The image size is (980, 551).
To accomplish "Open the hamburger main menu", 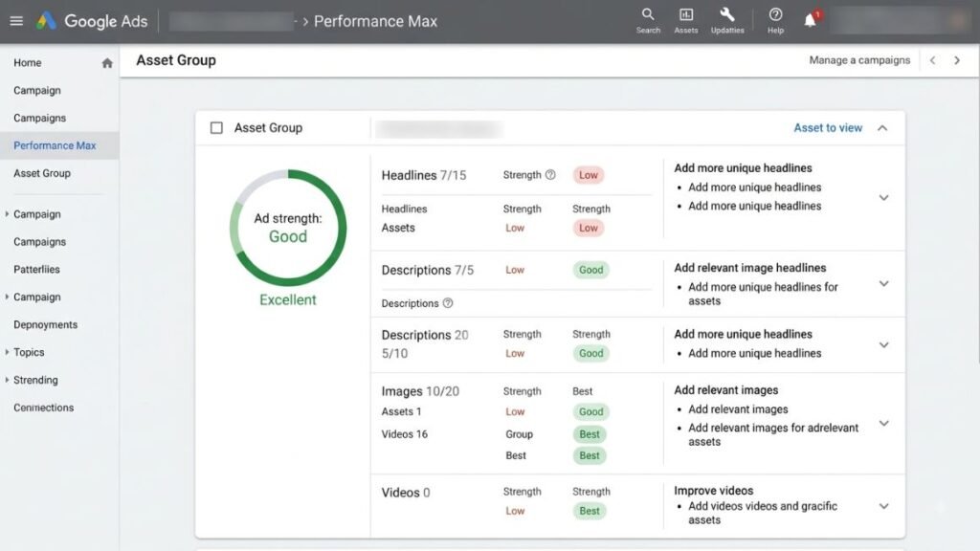I will coord(16,21).
